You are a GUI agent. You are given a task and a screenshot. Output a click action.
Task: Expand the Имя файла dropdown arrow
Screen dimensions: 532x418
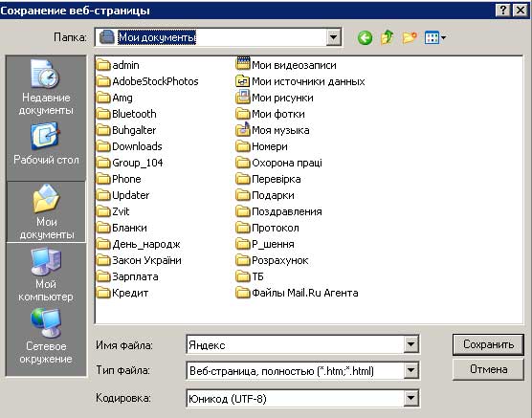coord(410,344)
